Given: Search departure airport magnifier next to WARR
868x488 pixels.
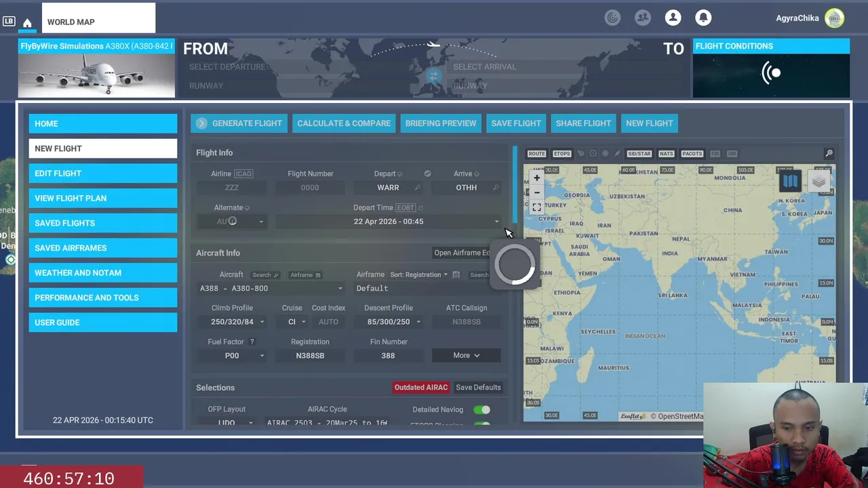Looking at the screenshot, I should 417,188.
